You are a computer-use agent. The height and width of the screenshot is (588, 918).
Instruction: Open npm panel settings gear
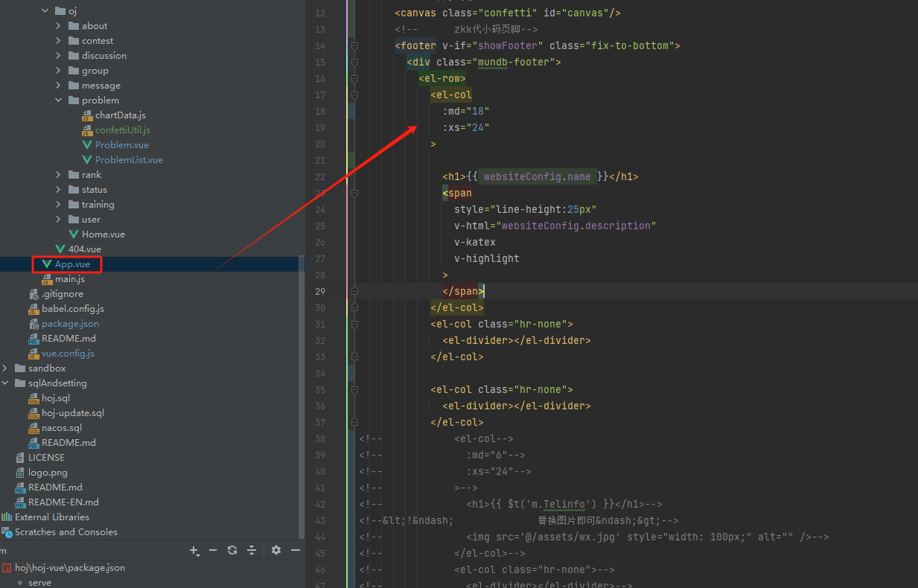pos(276,550)
